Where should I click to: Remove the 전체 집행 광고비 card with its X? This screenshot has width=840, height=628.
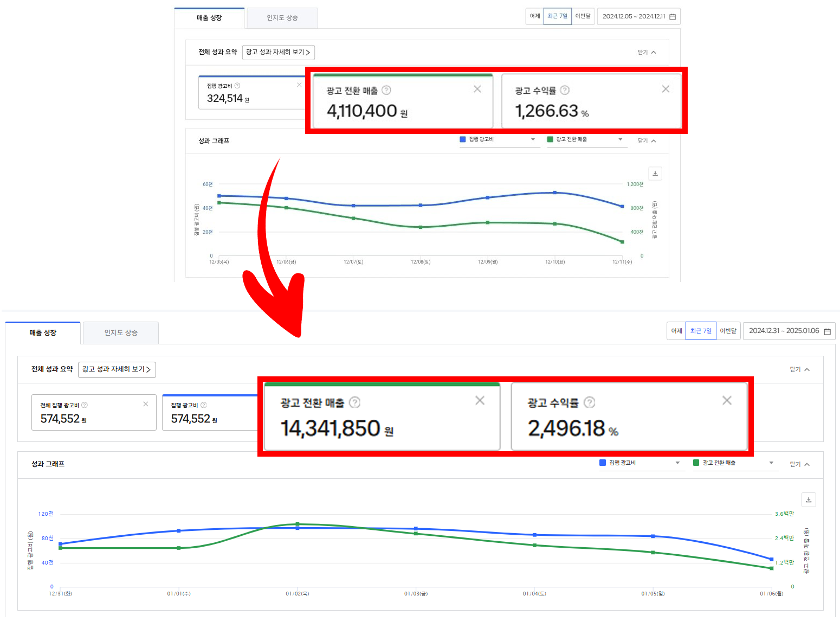click(x=145, y=404)
